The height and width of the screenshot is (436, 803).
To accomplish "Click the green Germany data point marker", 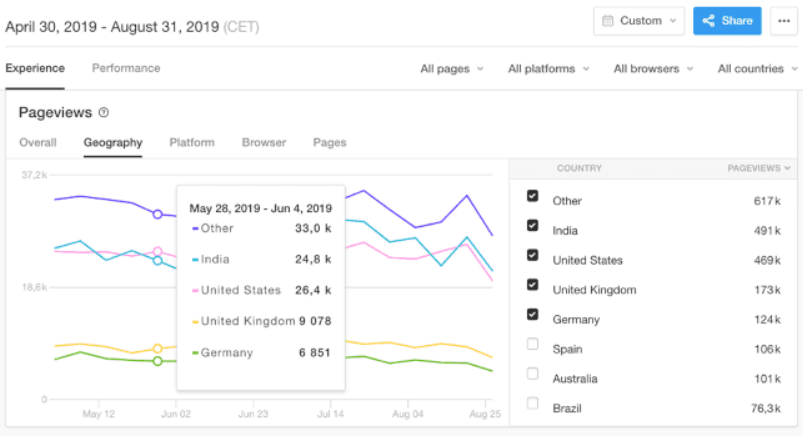I will 157,361.
